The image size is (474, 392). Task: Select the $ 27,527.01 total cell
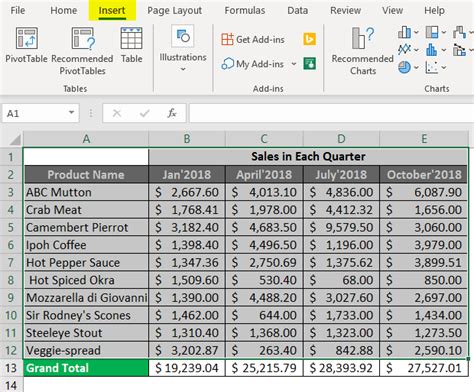[424, 368]
